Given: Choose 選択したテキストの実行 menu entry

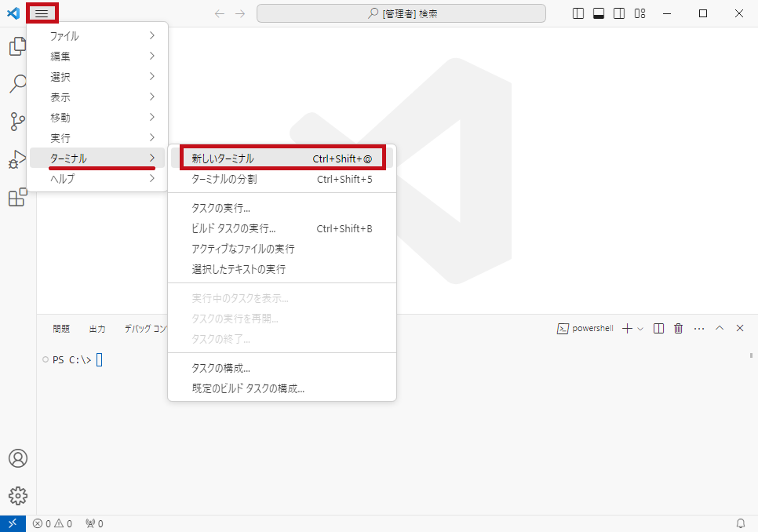Looking at the screenshot, I should (282, 268).
